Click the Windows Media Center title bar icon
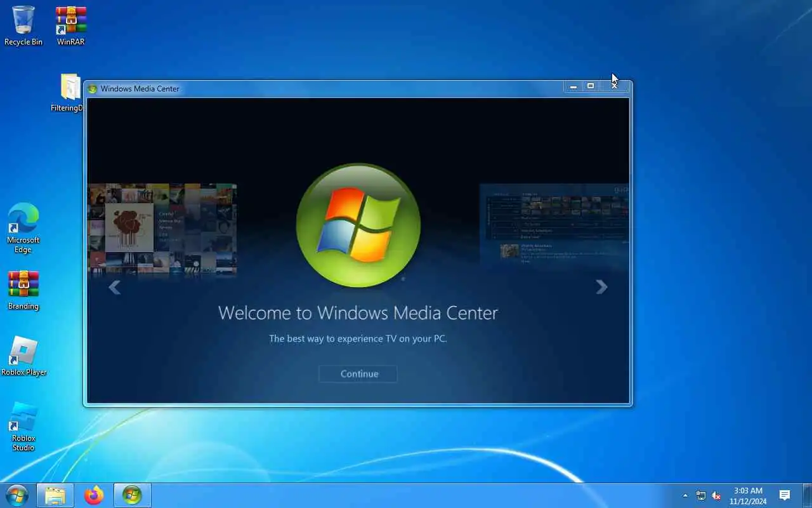The image size is (812, 508). (x=93, y=89)
